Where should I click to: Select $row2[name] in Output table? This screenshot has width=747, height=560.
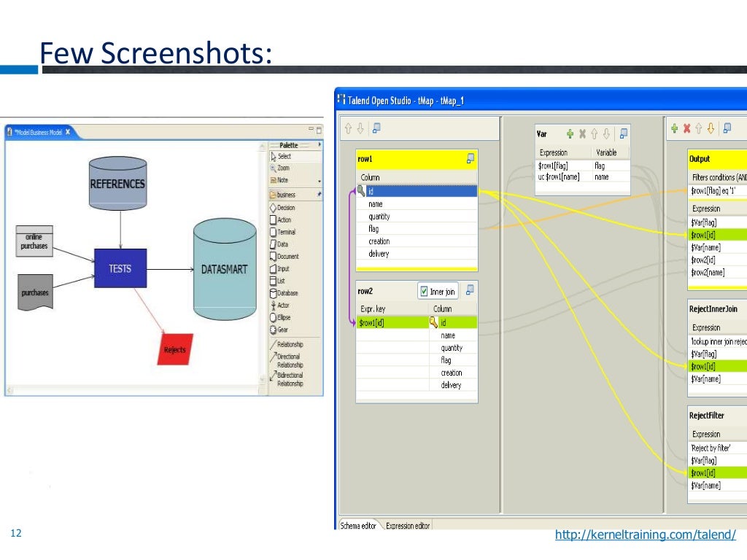[718, 273]
